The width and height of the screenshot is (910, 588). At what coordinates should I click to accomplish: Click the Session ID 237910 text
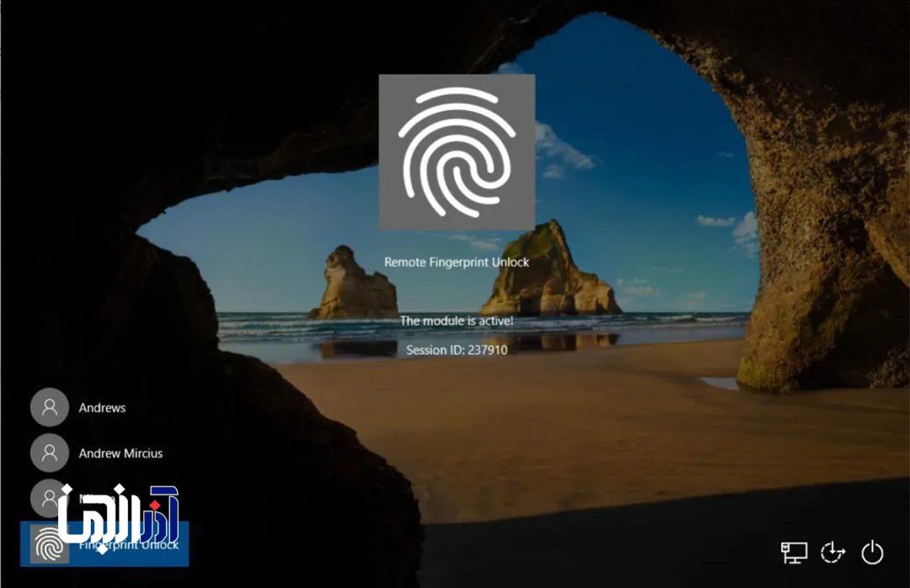click(457, 350)
